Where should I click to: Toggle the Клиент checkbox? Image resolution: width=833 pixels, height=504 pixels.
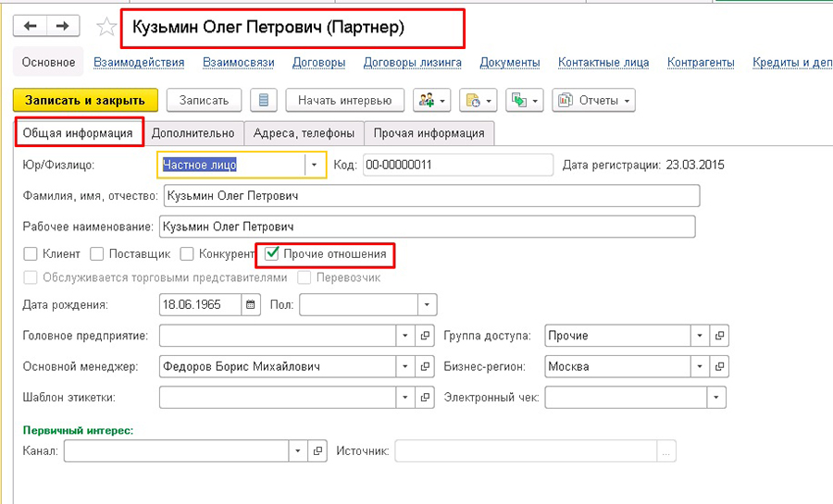pos(31,254)
